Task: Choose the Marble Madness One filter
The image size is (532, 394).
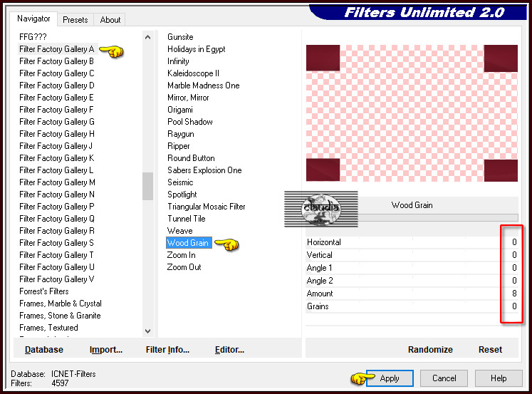Action: [x=203, y=85]
